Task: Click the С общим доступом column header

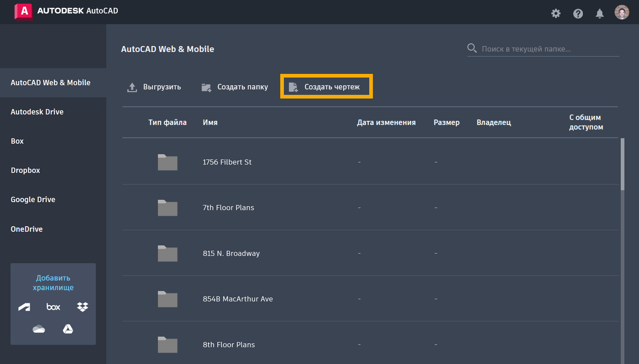Action: (x=586, y=122)
